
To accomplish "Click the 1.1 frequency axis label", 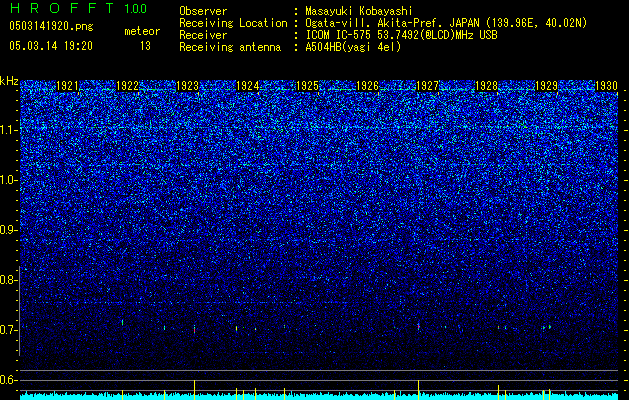I will [x=8, y=130].
